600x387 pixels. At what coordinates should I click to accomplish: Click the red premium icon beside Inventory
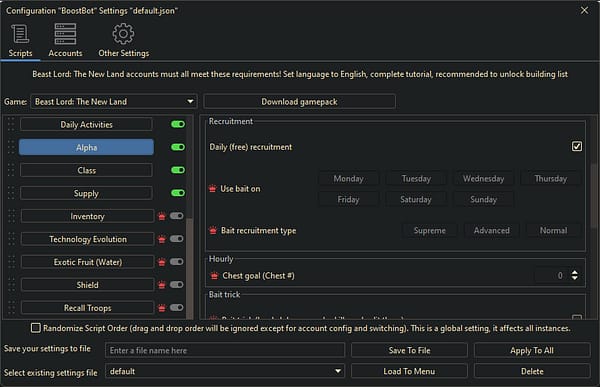(162, 217)
